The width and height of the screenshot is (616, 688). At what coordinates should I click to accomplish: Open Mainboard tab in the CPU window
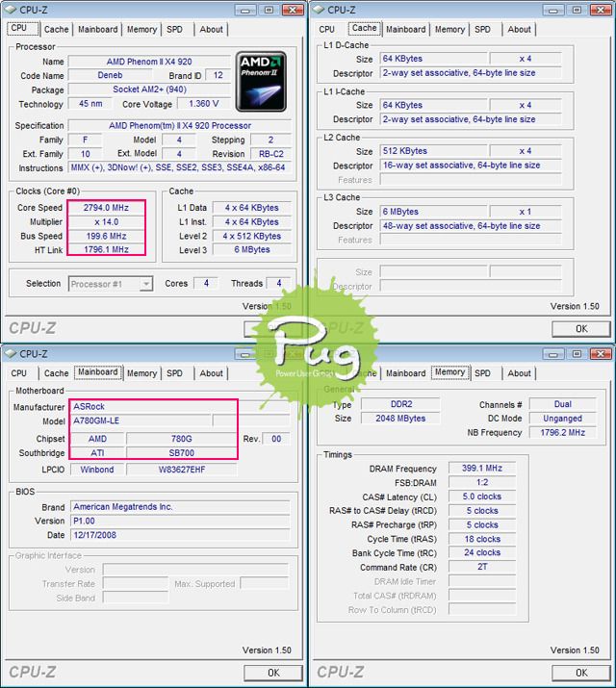point(97,30)
